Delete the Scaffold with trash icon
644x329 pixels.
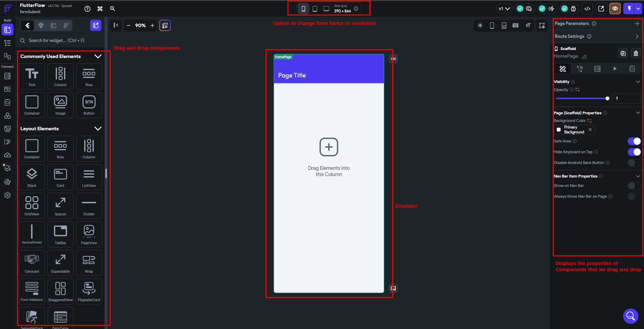click(x=636, y=53)
